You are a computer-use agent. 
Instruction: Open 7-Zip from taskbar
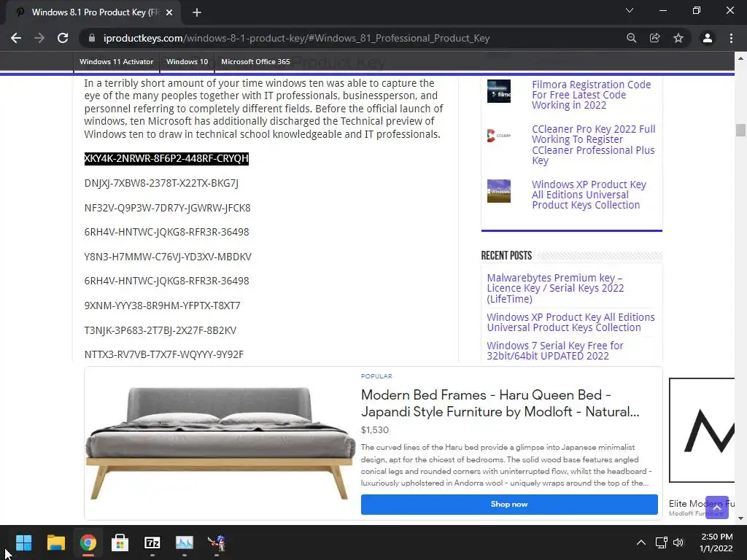(152, 542)
